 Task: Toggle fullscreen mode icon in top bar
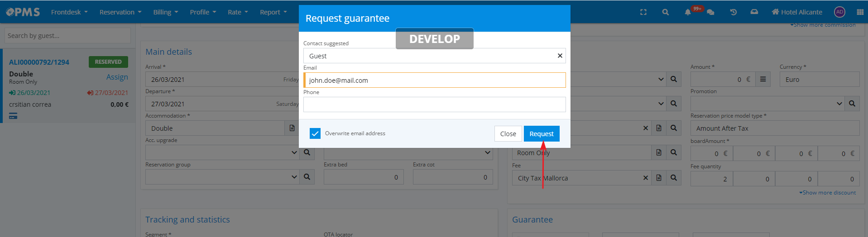click(643, 12)
